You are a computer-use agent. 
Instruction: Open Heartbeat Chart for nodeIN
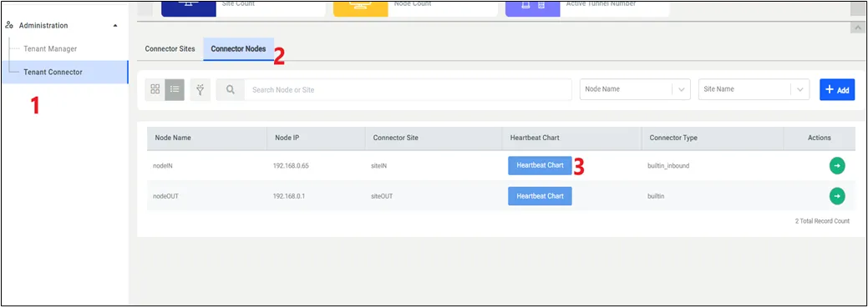[x=540, y=165]
